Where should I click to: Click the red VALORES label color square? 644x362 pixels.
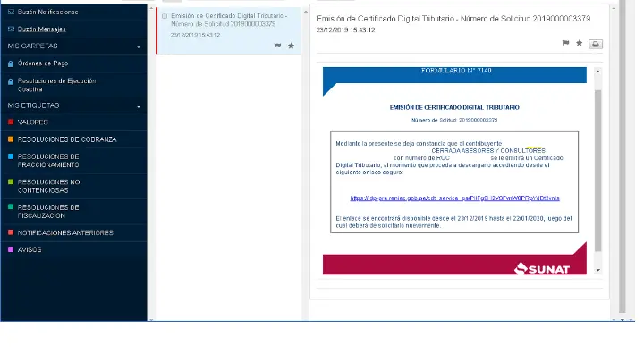[10, 122]
